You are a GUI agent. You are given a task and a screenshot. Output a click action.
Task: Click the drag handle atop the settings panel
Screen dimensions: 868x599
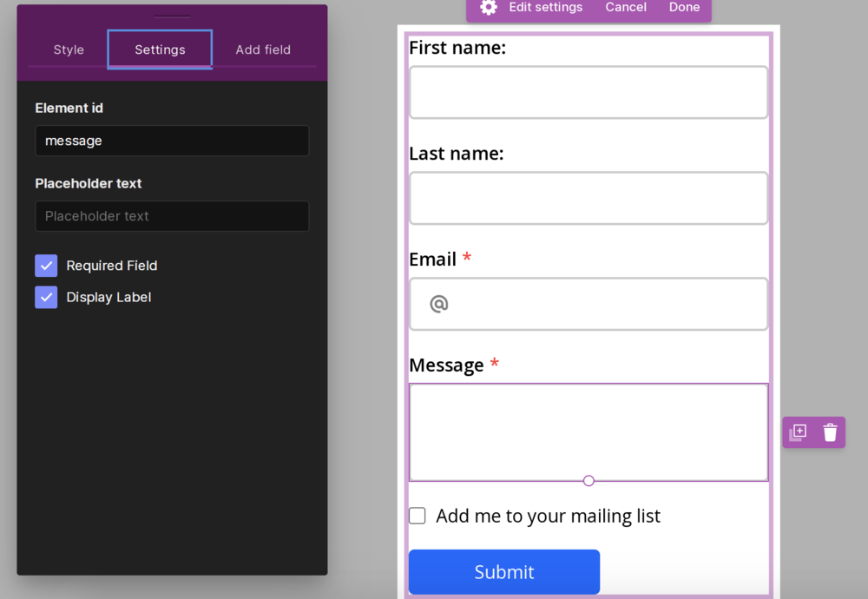(172, 16)
